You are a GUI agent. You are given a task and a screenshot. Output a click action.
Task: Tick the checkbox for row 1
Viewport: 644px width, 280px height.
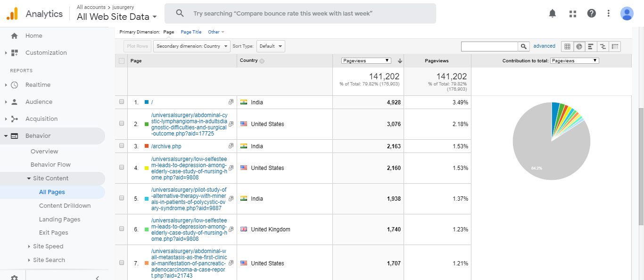click(122, 102)
